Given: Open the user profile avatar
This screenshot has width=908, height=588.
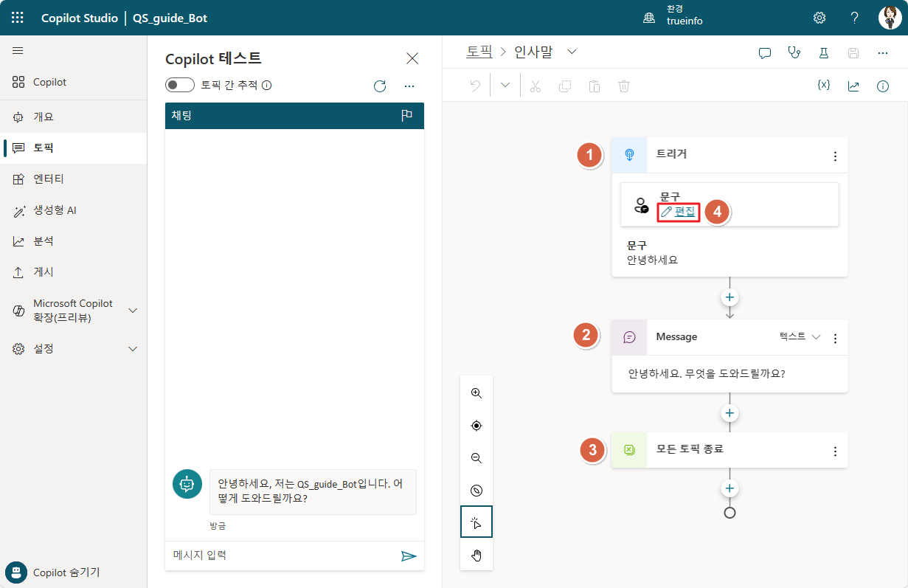Looking at the screenshot, I should (890, 18).
